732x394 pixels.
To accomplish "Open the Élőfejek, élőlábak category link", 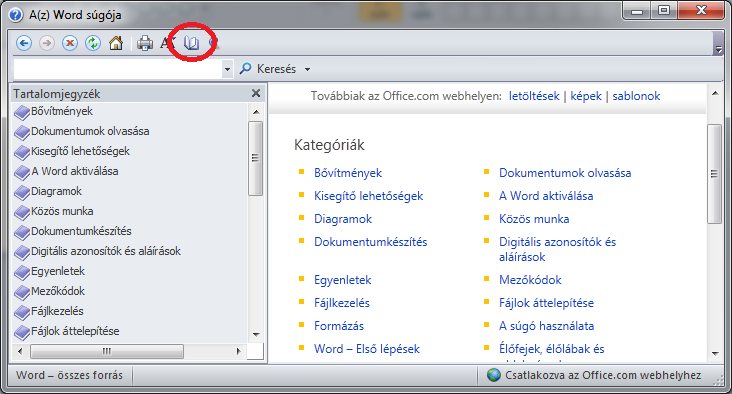I will click(x=551, y=349).
